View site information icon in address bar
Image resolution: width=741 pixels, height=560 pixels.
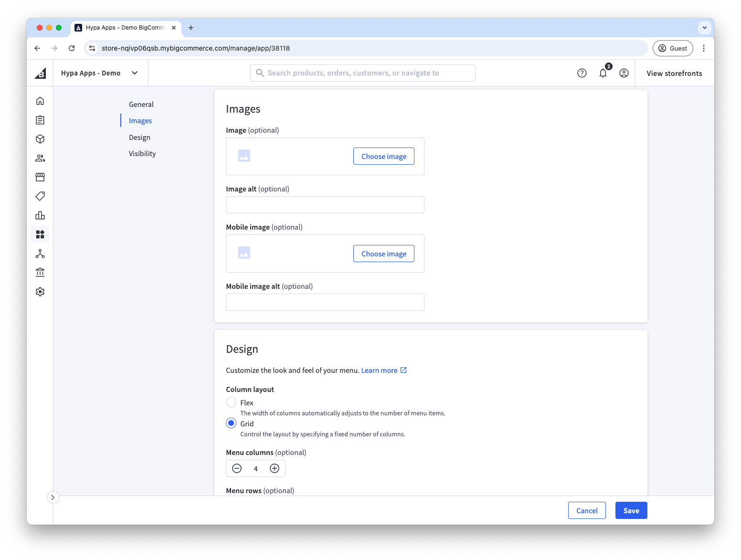point(93,48)
